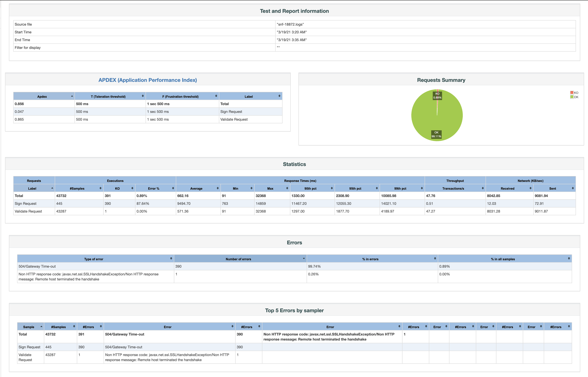
Task: Sort Statistics by #Samples column arrows
Action: coord(100,188)
